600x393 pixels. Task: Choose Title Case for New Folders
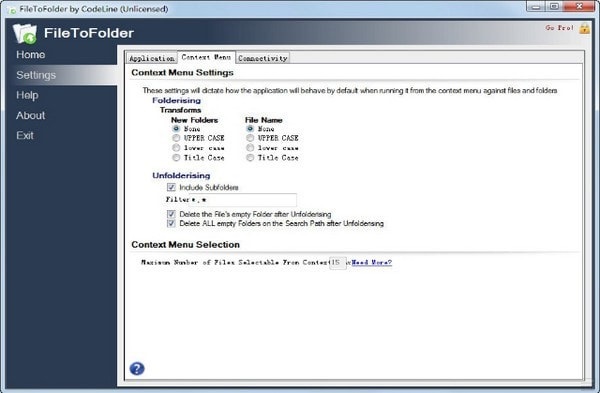176,158
